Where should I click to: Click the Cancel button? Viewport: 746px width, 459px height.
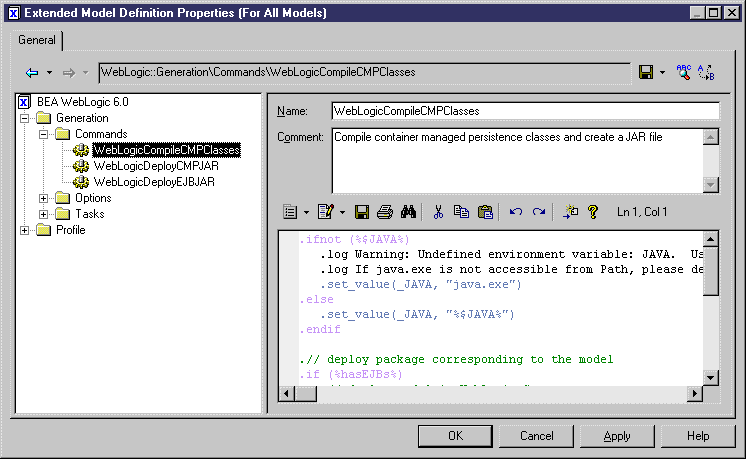pyautogui.click(x=536, y=436)
